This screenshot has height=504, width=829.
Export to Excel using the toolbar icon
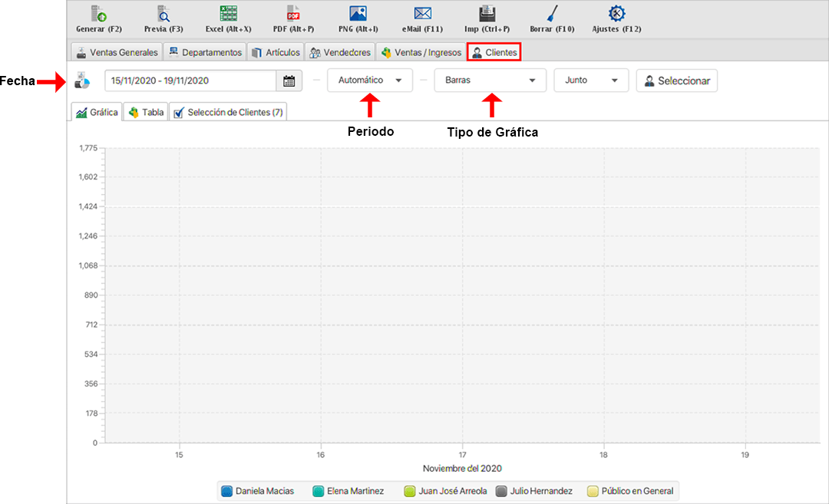pyautogui.click(x=228, y=14)
